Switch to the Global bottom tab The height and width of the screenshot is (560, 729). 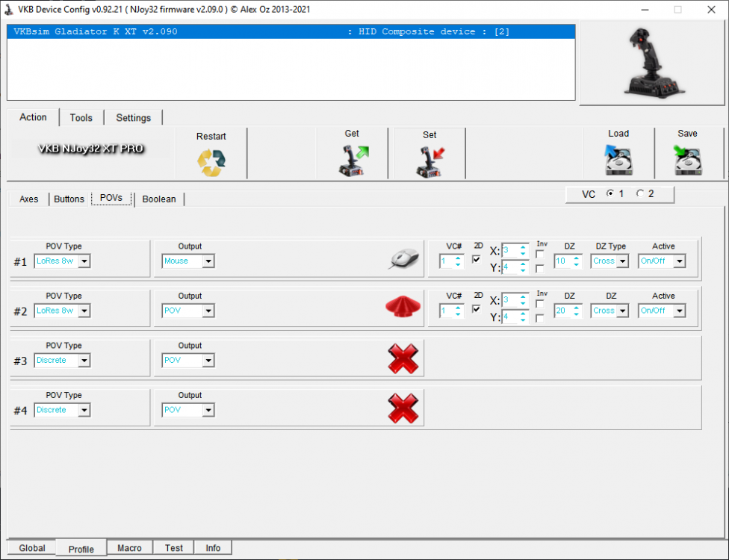pos(32,548)
